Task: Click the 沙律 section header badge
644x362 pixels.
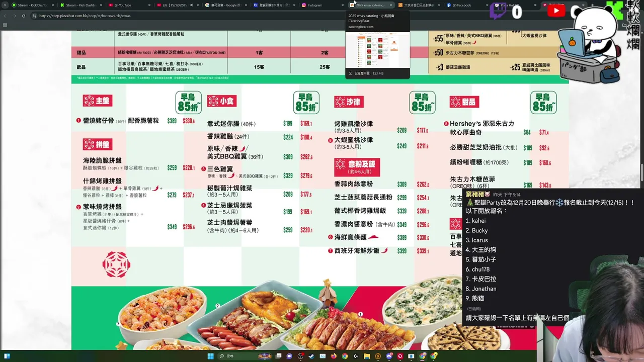Action: pos(349,102)
